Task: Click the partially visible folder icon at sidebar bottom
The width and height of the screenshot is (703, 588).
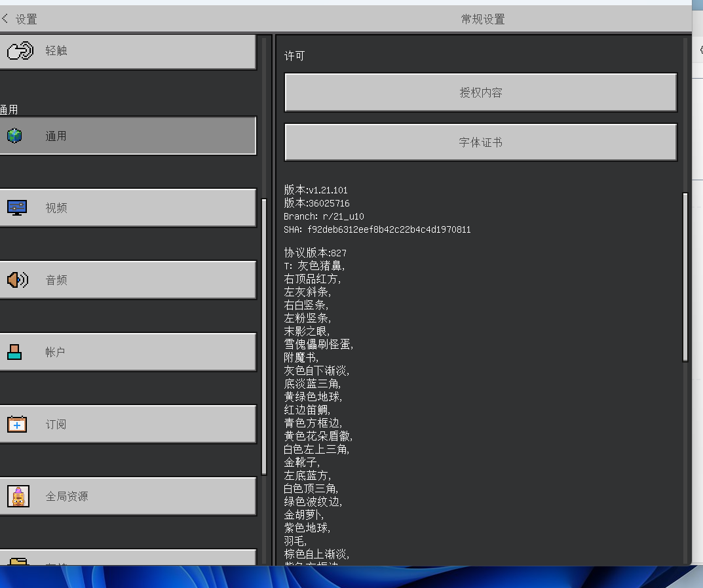Action: (18, 561)
